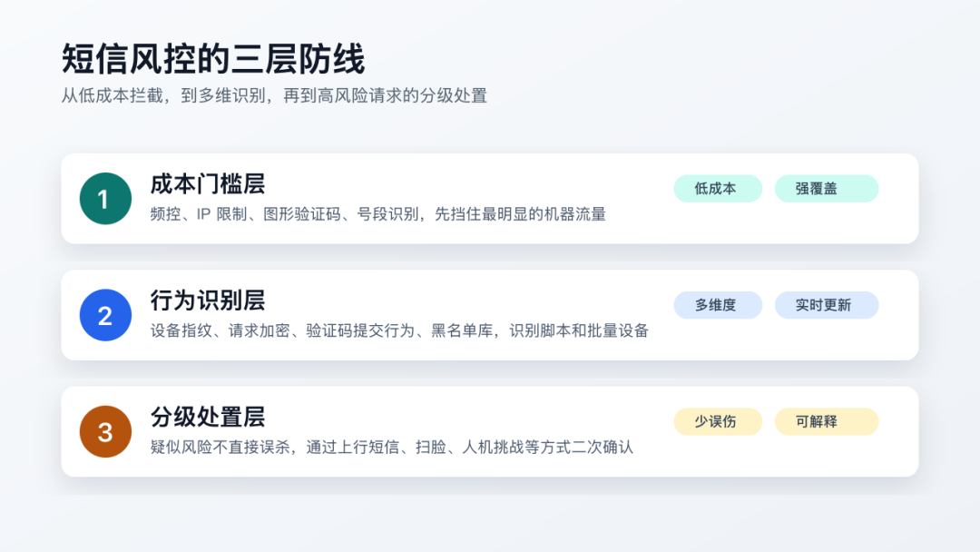Click the 分级处置层 heading
This screenshot has height=552, width=980.
[208, 417]
